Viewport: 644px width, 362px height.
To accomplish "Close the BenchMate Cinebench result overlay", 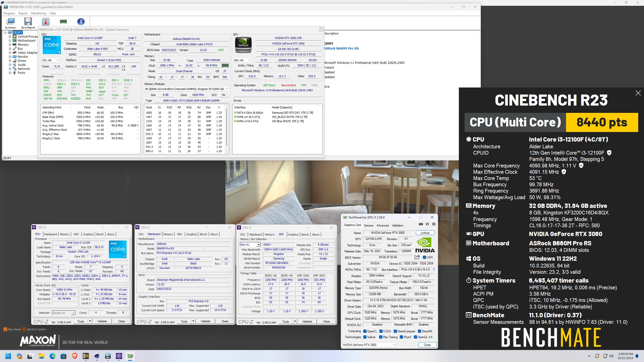I will (638, 93).
